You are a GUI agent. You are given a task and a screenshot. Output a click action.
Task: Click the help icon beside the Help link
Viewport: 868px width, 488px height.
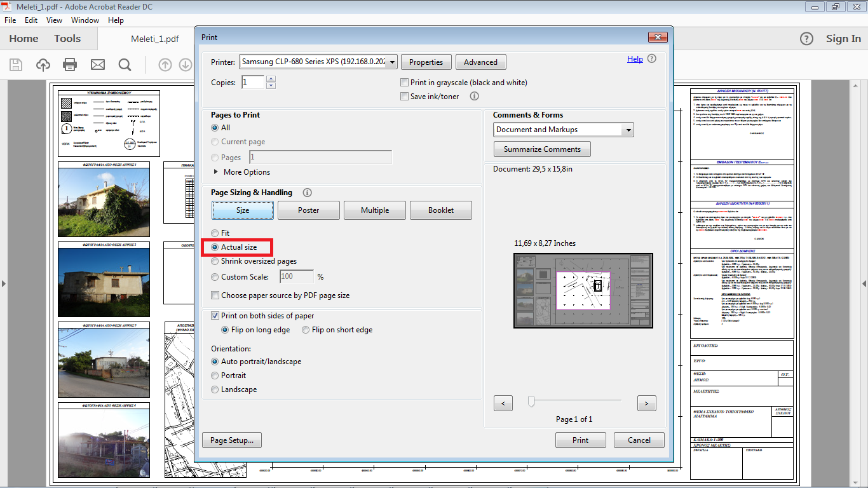pyautogui.click(x=651, y=58)
